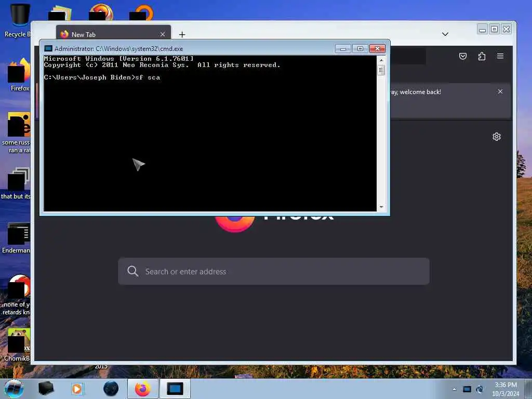Open the ChomikB desktop icon
The image size is (532, 399).
click(17, 344)
